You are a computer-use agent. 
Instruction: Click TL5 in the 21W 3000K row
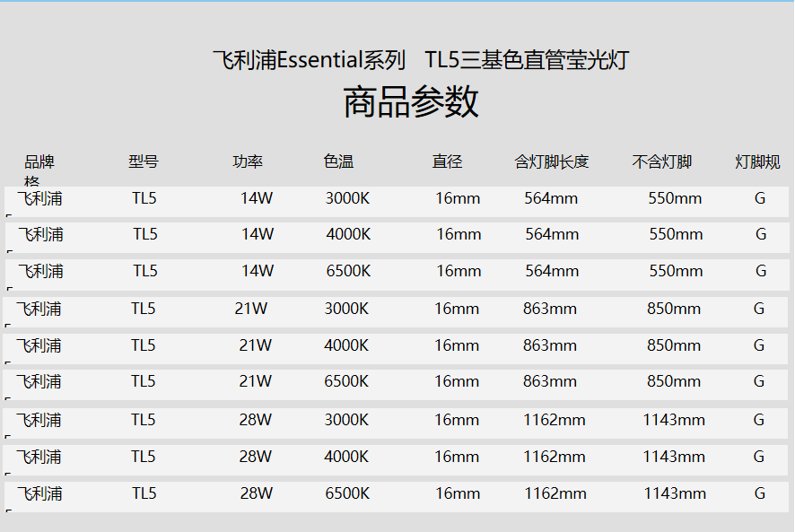tap(144, 309)
